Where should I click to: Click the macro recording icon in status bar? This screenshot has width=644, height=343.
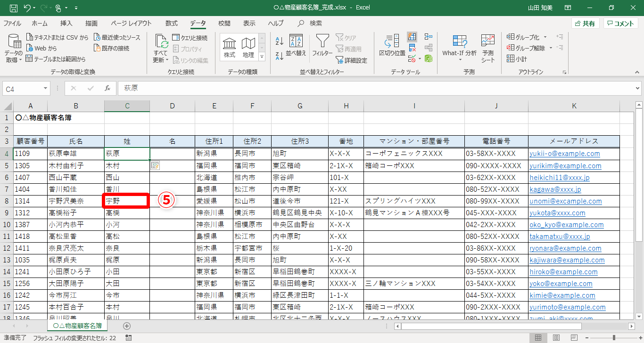tap(129, 338)
